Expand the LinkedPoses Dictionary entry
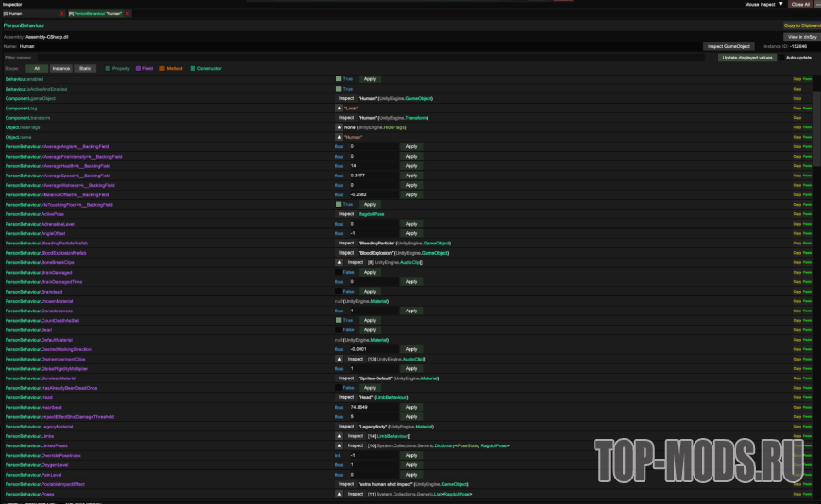 [339, 445]
